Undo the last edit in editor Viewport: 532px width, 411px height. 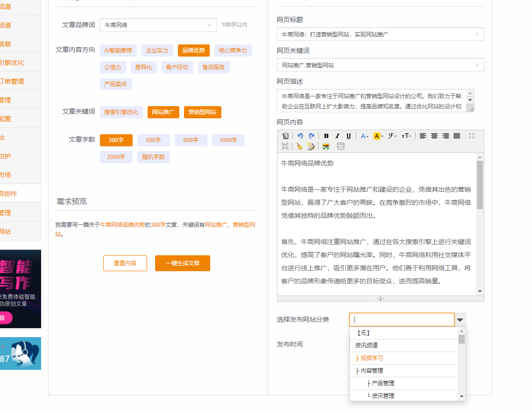pos(300,136)
